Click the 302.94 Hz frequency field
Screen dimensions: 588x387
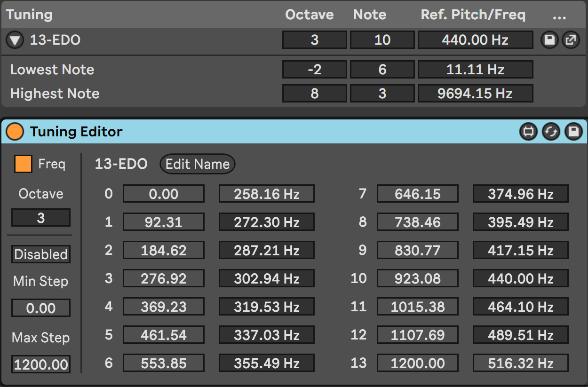click(266, 278)
